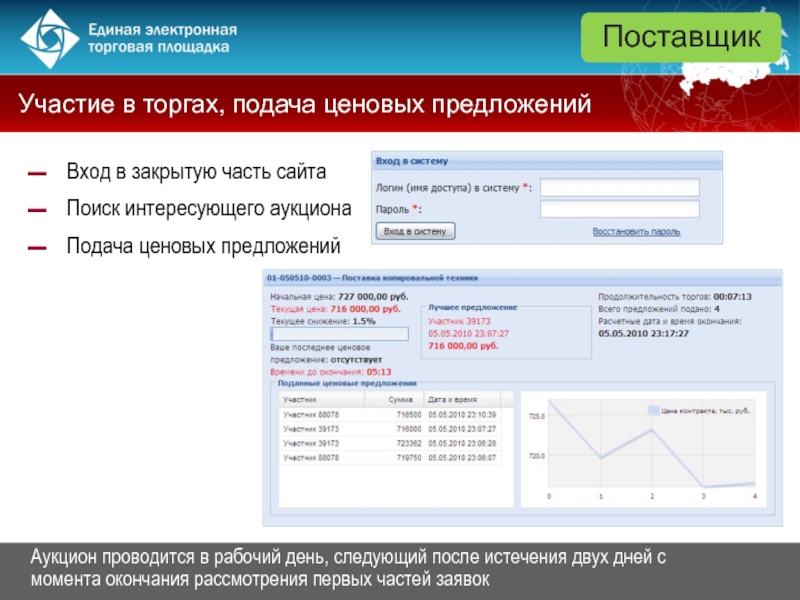
Task: Open the Восстановить пароль link
Action: point(636,232)
